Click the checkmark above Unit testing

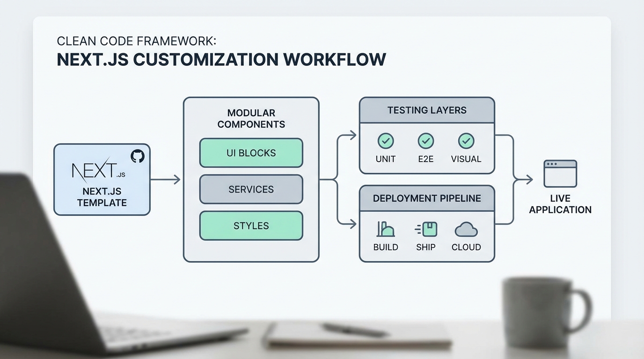click(385, 141)
